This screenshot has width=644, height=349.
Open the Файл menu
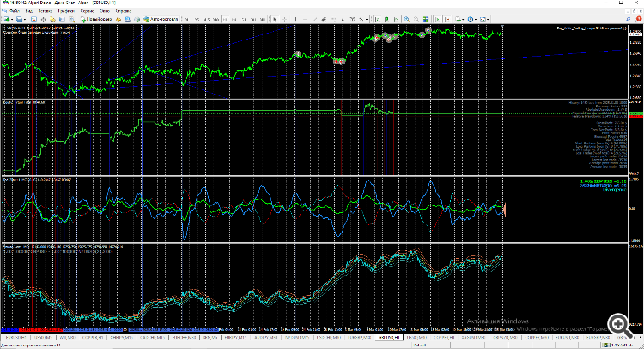click(15, 11)
